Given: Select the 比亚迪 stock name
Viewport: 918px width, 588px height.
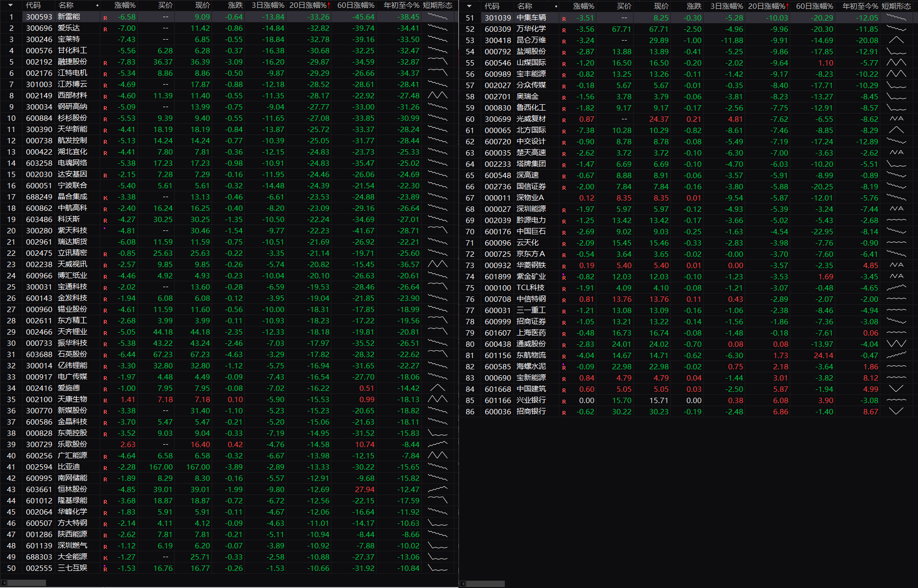Looking at the screenshot, I should click(69, 467).
